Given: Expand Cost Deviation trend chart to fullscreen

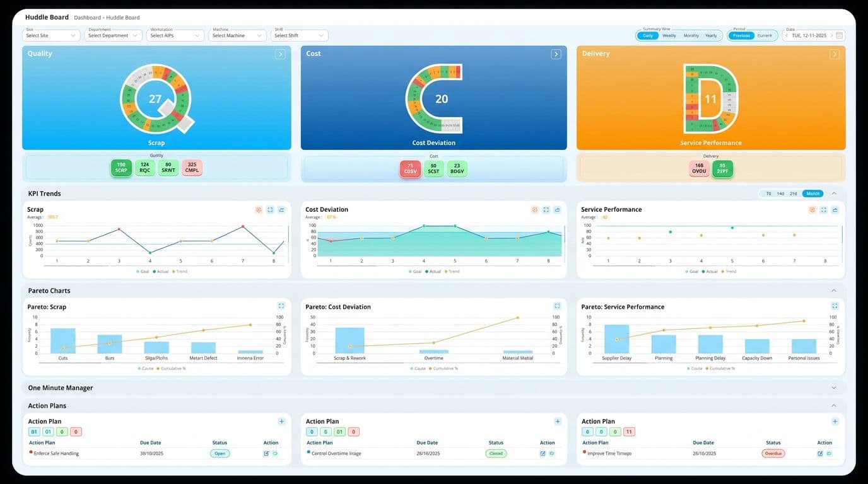Looking at the screenshot, I should point(546,210).
